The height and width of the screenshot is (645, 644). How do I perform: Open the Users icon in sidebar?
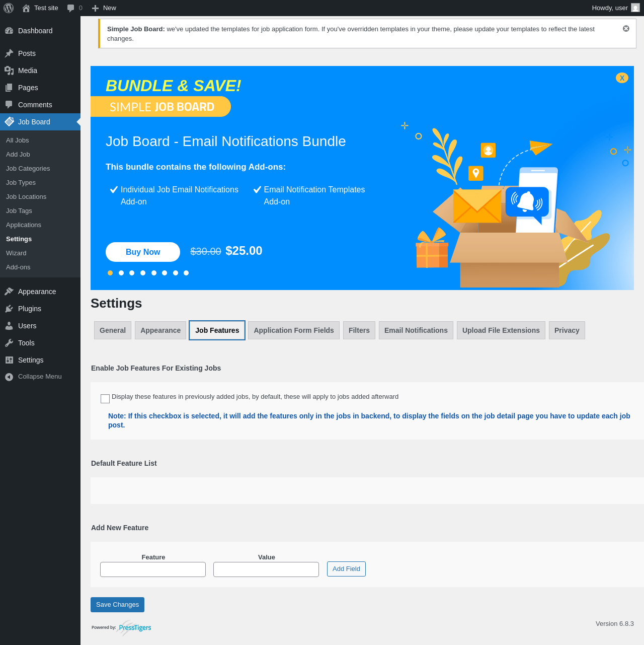pyautogui.click(x=9, y=326)
